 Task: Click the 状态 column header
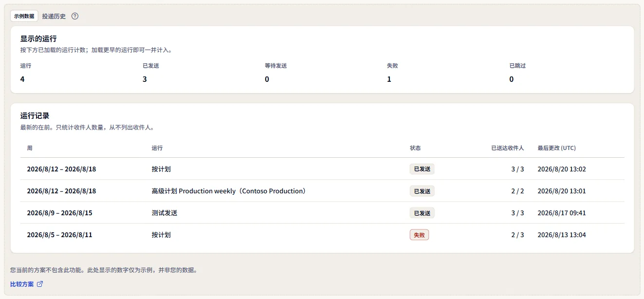pos(415,148)
